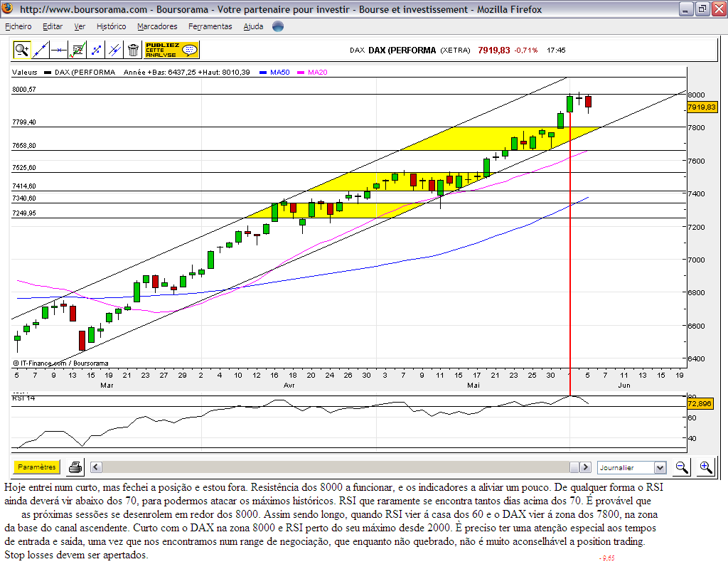Open the Marcadores menu
728x569 pixels.
(x=157, y=26)
